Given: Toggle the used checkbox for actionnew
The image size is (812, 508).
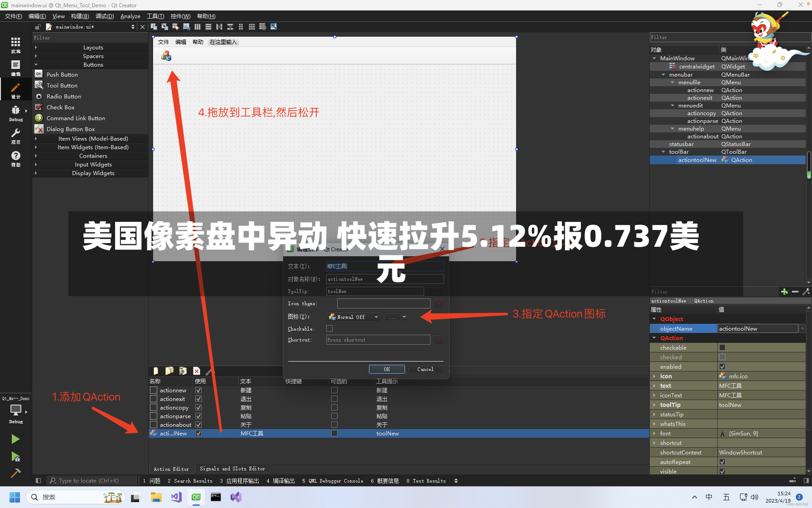Looking at the screenshot, I should [198, 390].
